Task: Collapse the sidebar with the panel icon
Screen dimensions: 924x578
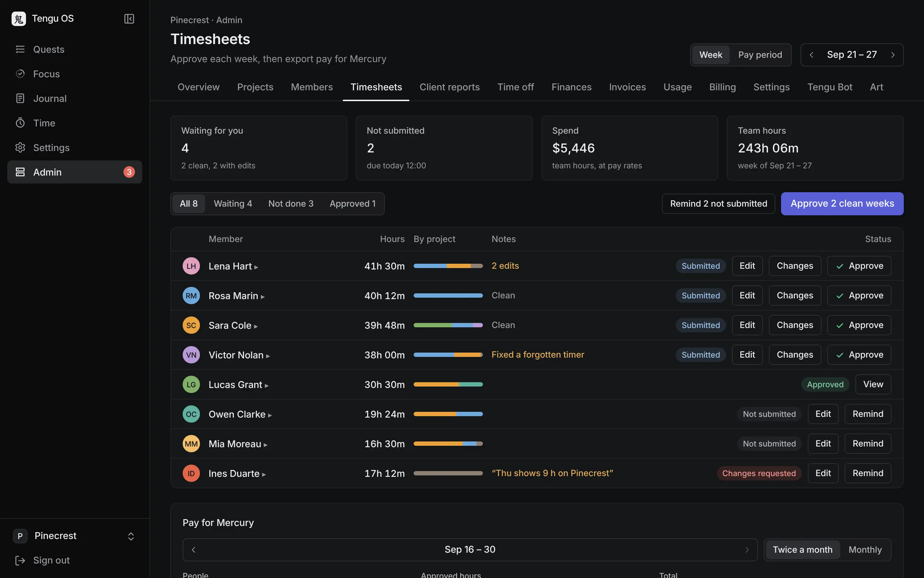Action: [x=129, y=19]
